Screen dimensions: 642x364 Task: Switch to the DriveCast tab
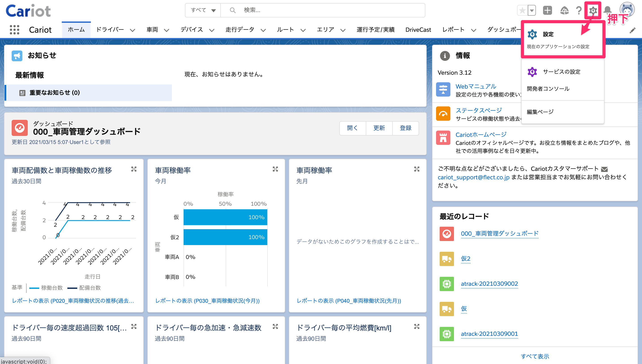(418, 30)
